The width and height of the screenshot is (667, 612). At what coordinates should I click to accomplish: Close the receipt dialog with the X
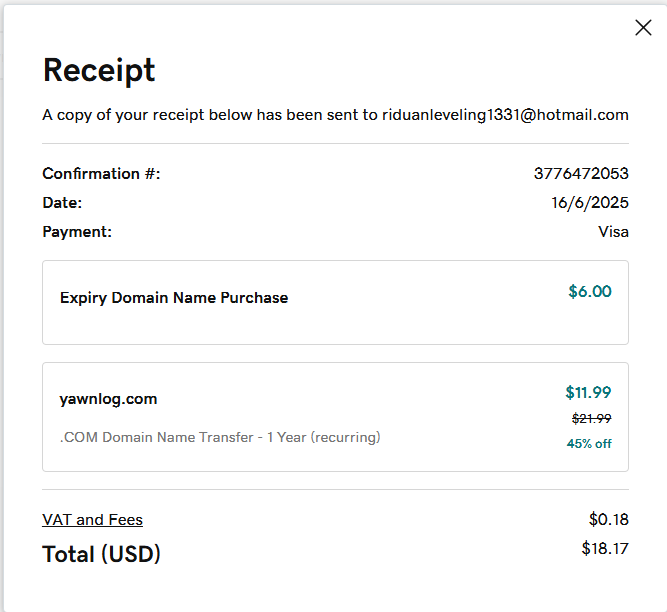pos(643,28)
